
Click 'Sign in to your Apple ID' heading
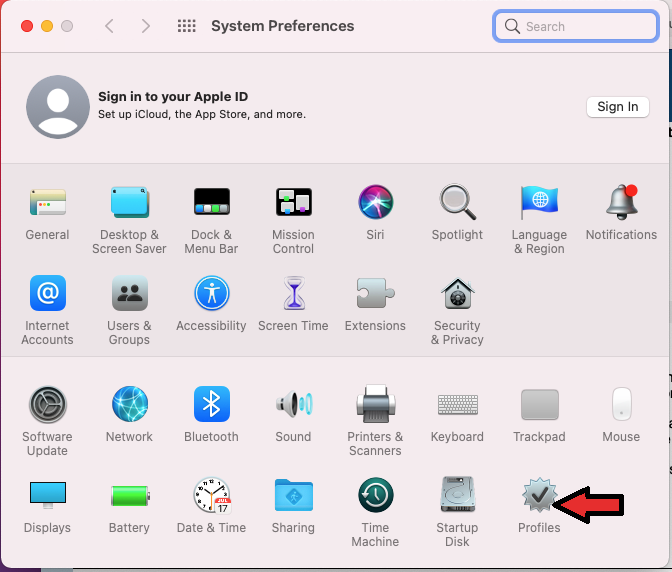(x=173, y=97)
